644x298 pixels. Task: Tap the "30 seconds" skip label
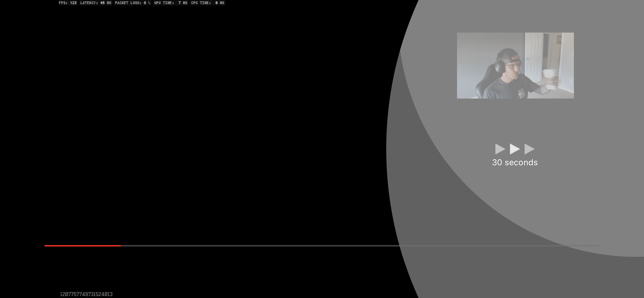pos(514,162)
